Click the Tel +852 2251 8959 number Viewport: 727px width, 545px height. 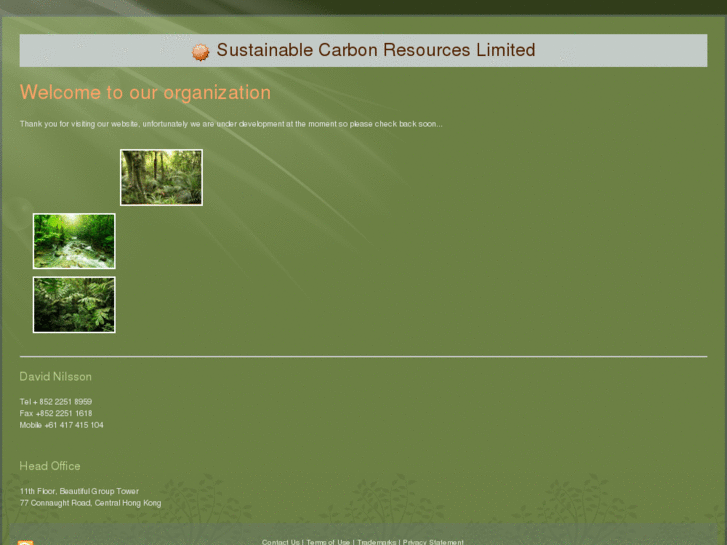click(x=56, y=401)
